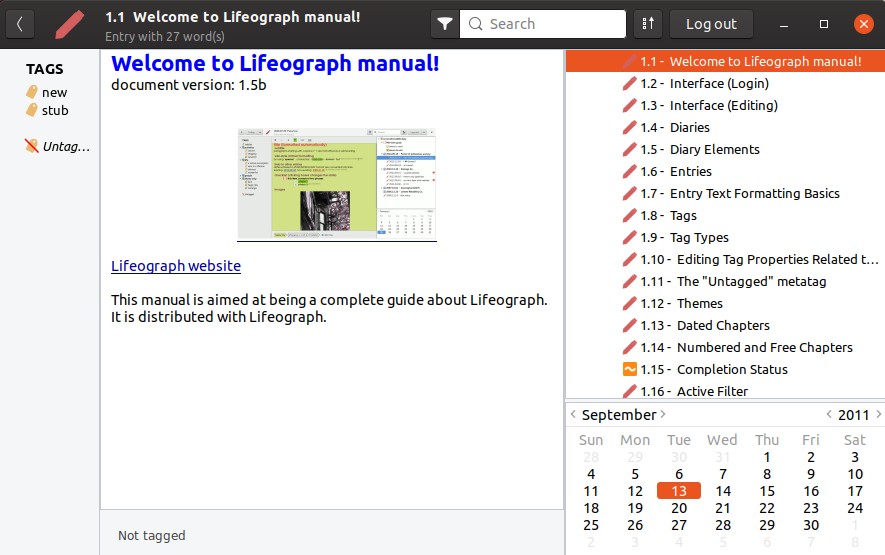Open entry 'Completion Status' text
This screenshot has height=555, width=885.
[732, 370]
